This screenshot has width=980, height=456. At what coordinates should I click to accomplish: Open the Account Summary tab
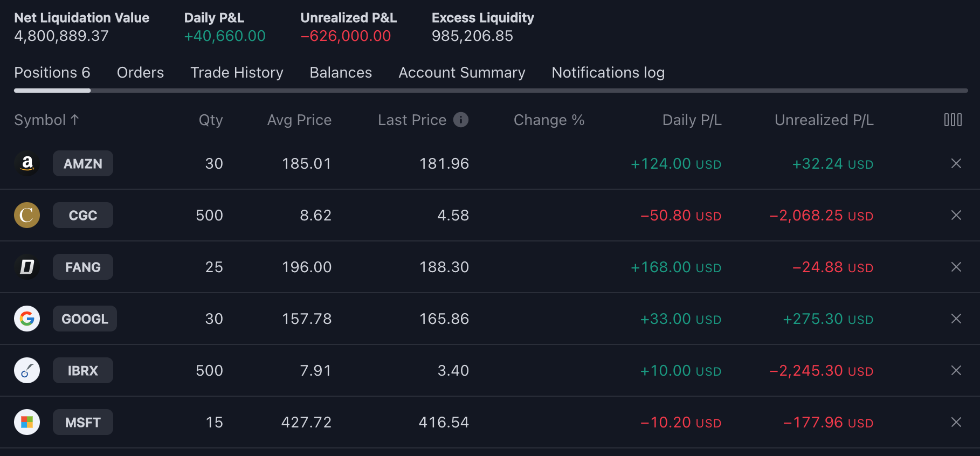[461, 73]
